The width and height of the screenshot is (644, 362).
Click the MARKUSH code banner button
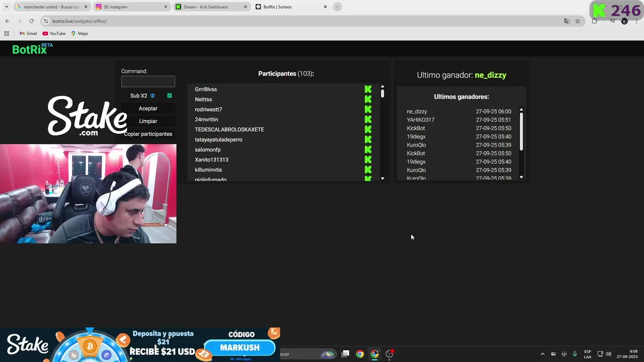pos(240,347)
